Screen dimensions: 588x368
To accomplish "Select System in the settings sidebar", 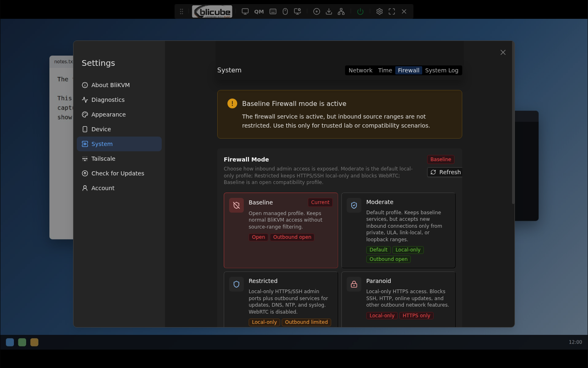I will [x=119, y=144].
